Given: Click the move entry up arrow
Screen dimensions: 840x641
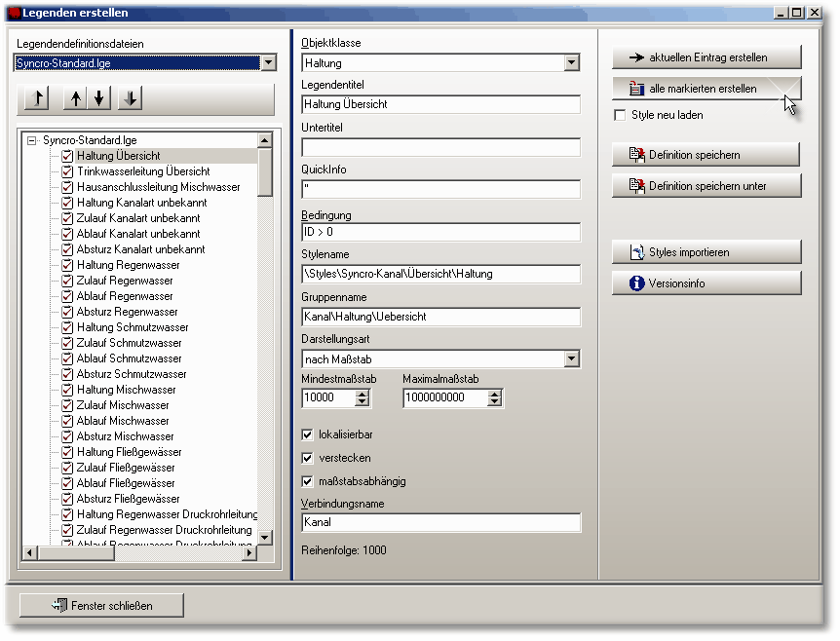Looking at the screenshot, I should (x=77, y=98).
